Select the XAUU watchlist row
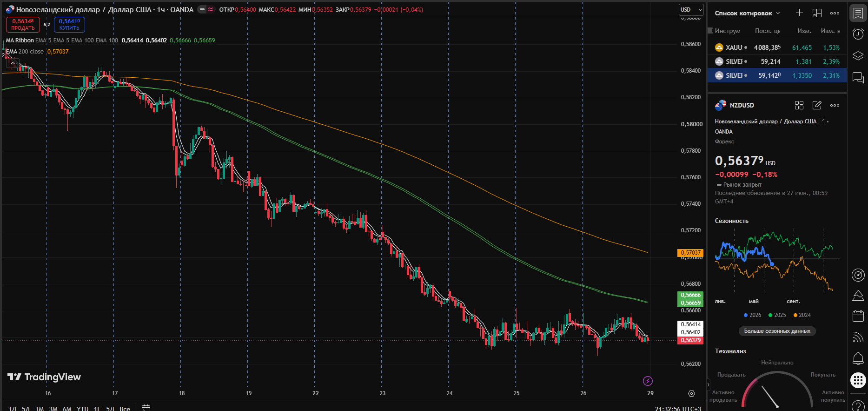The height and width of the screenshot is (411, 868). 777,47
